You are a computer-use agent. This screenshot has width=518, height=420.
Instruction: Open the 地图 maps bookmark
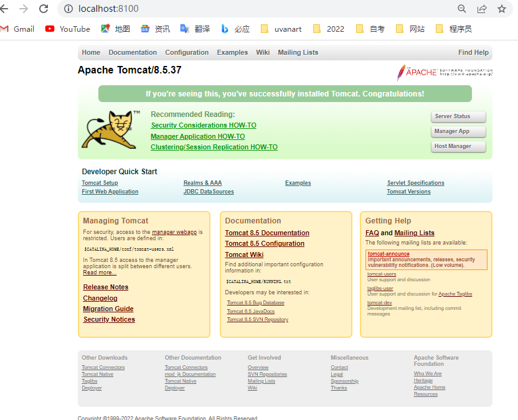[x=116, y=29]
